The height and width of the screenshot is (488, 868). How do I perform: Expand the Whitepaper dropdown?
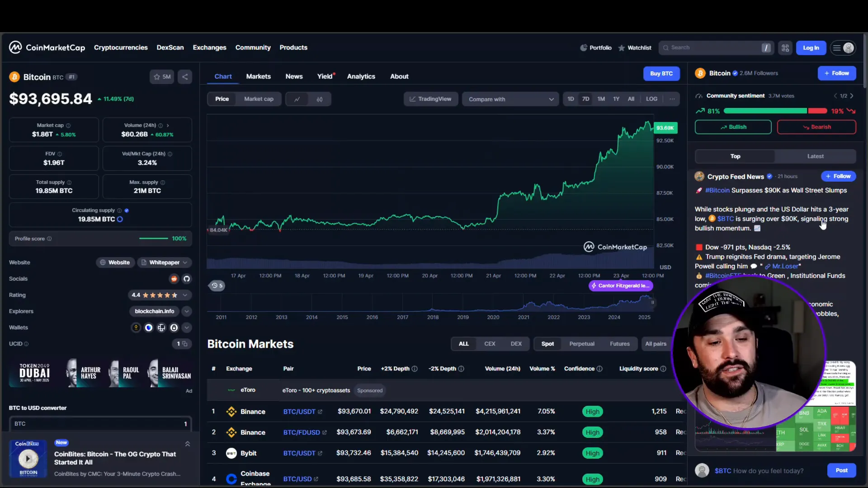click(x=164, y=263)
